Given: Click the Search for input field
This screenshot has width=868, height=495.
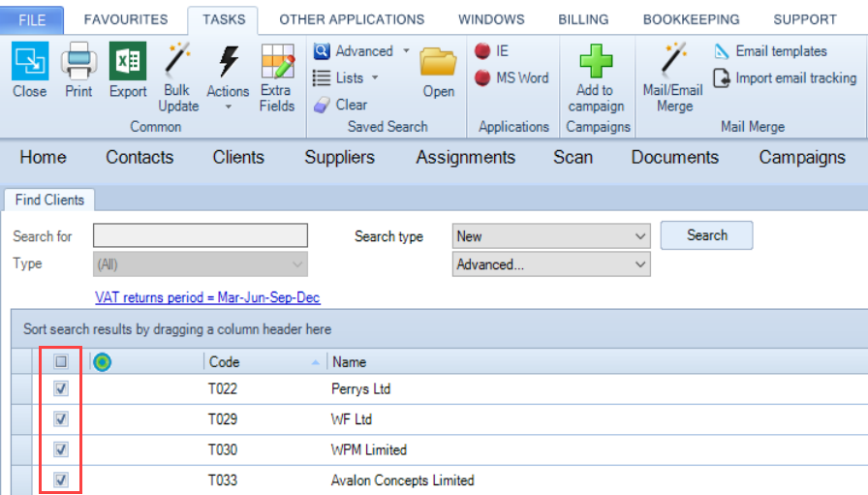Looking at the screenshot, I should 201,235.
